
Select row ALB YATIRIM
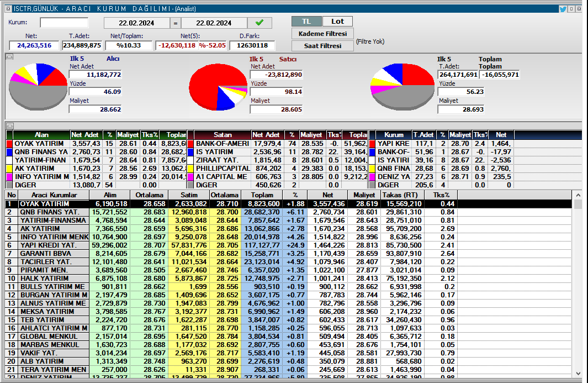point(289,361)
